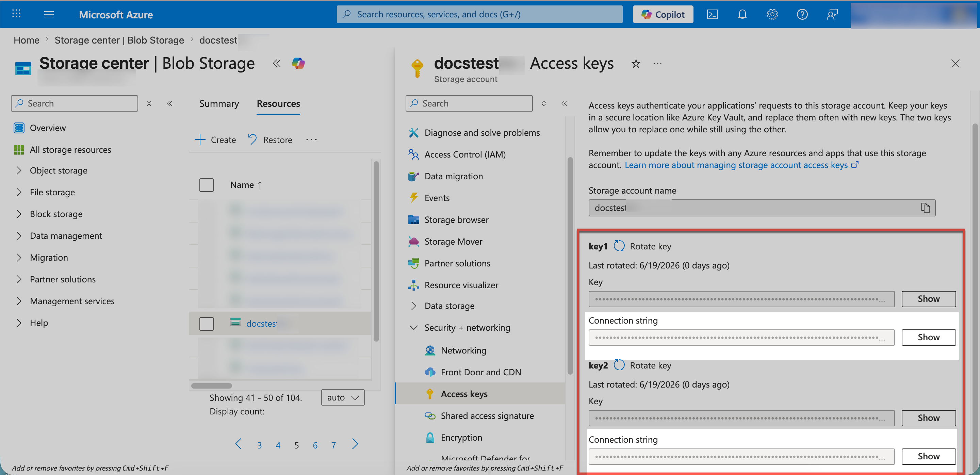This screenshot has height=475, width=980.
Task: Open the managing storage account access keys link
Action: coord(741,165)
